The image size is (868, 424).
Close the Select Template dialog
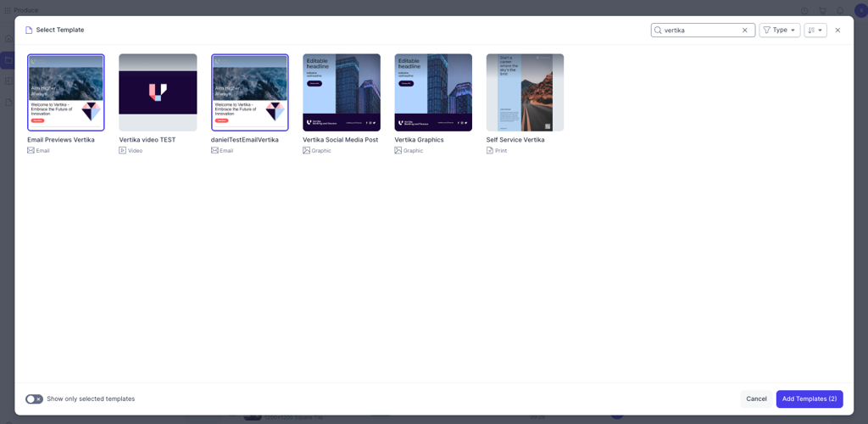coord(837,31)
